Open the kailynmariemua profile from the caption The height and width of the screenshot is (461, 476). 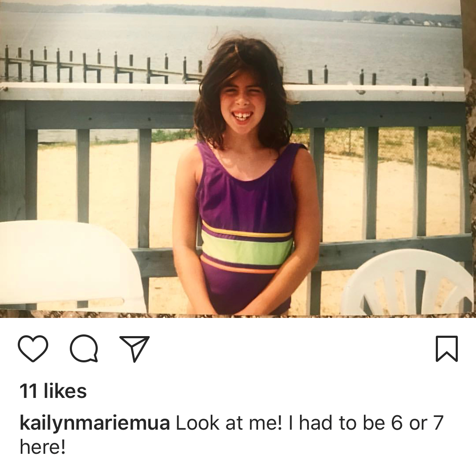tap(94, 424)
